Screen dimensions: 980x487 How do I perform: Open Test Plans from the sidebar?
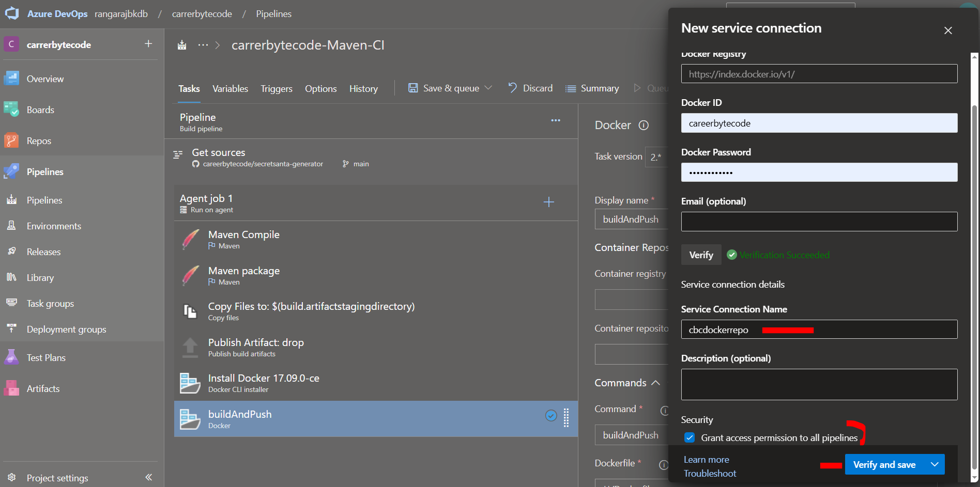(x=47, y=357)
